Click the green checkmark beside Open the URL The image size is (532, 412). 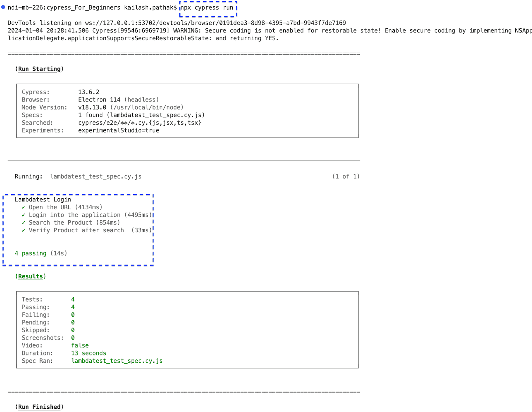(x=23, y=207)
